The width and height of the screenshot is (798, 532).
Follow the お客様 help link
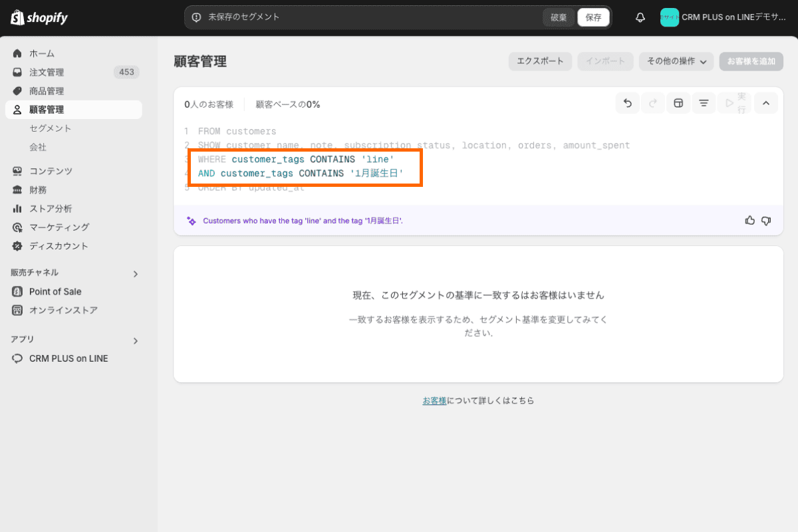434,400
